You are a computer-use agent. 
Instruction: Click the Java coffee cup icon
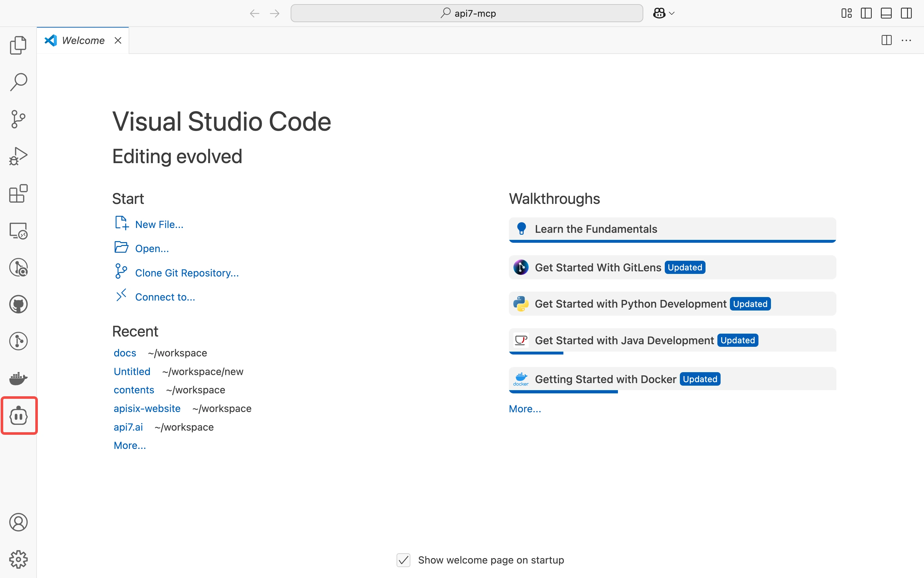click(x=521, y=340)
